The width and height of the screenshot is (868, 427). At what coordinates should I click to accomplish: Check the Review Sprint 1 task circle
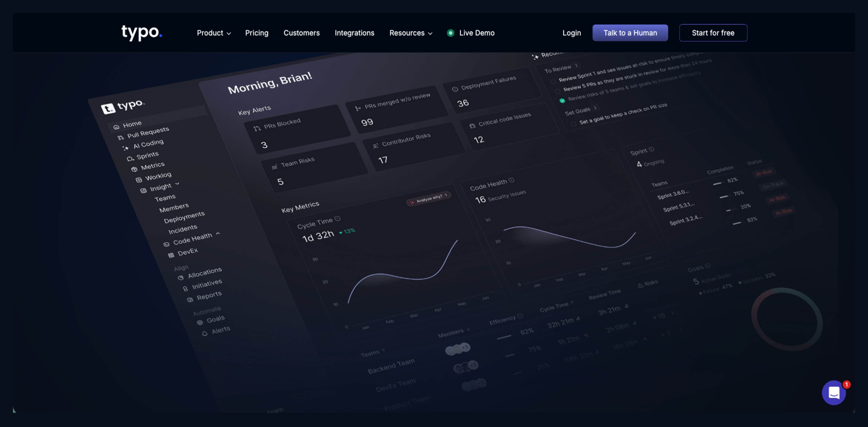point(553,82)
